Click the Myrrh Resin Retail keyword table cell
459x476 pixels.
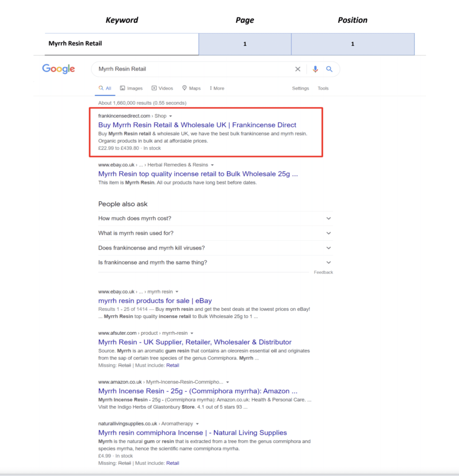click(x=122, y=44)
